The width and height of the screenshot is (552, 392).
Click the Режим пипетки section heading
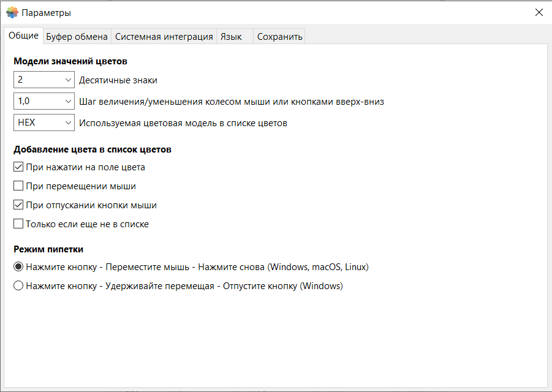48,249
